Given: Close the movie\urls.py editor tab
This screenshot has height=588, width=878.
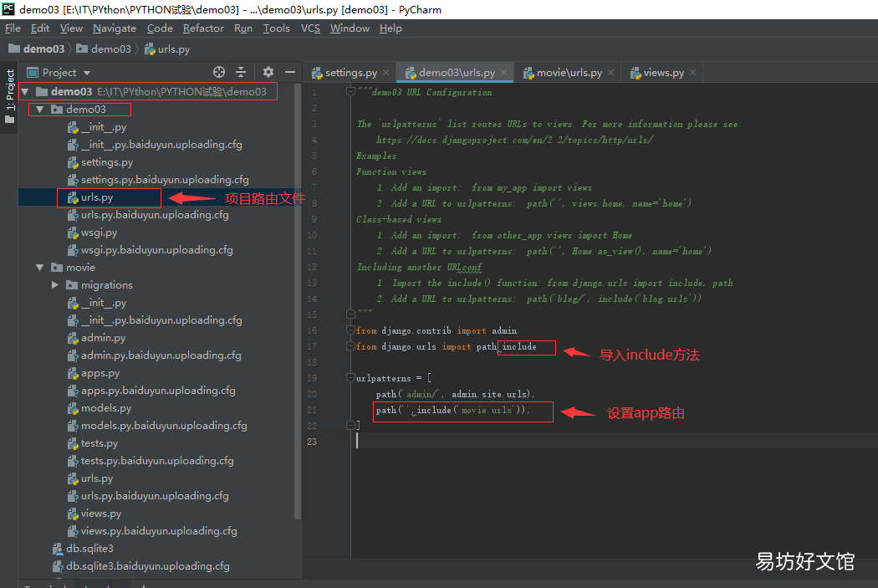Looking at the screenshot, I should coord(611,73).
